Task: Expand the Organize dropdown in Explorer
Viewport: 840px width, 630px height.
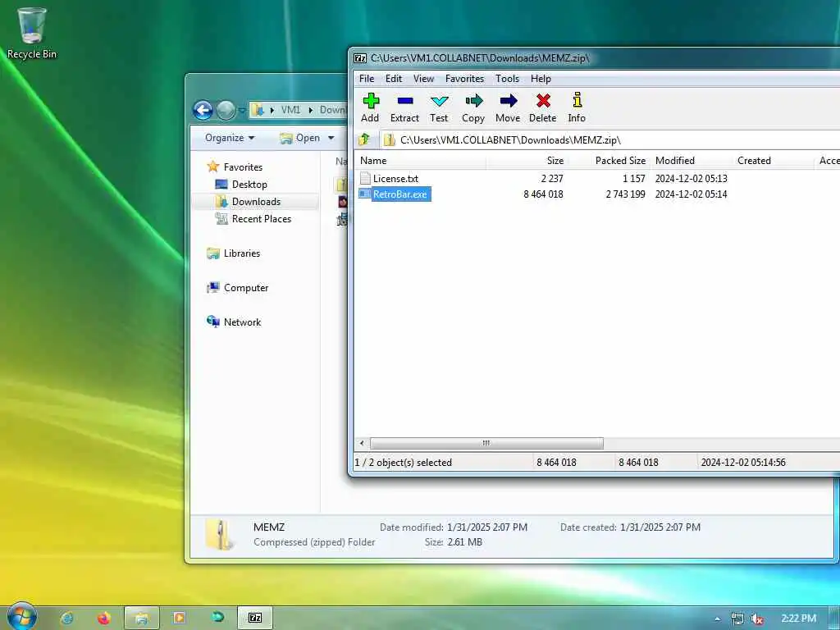Action: point(230,138)
